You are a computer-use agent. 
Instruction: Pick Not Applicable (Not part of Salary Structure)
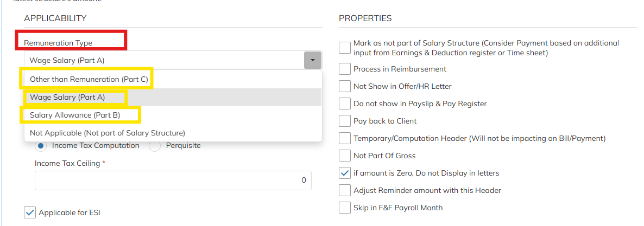click(108, 133)
